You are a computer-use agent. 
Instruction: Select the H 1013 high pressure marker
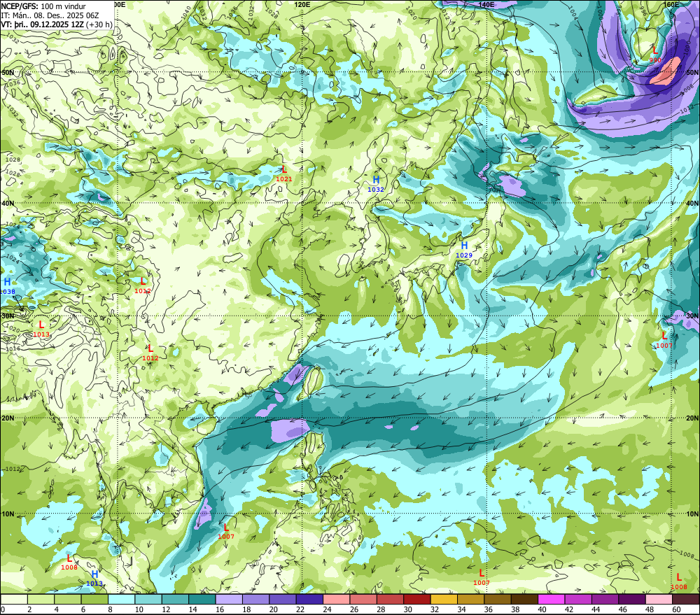[x=94, y=579]
